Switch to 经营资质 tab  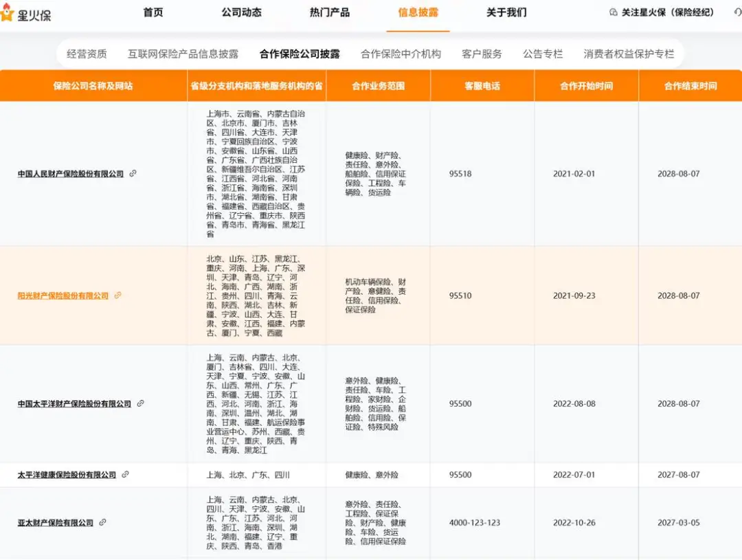[x=87, y=54]
